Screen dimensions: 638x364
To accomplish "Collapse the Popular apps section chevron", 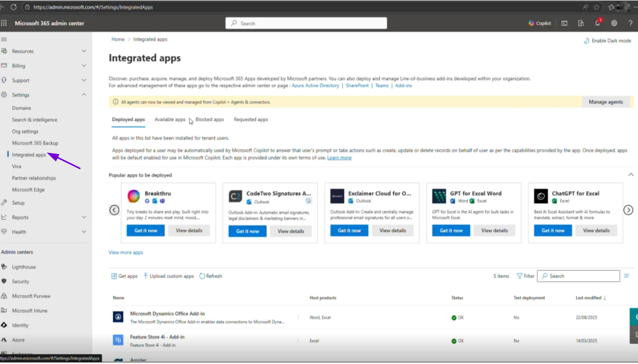I will [x=631, y=175].
